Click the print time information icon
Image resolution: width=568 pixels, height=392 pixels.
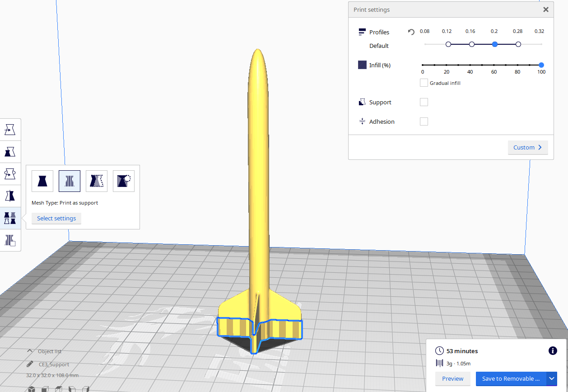(553, 351)
